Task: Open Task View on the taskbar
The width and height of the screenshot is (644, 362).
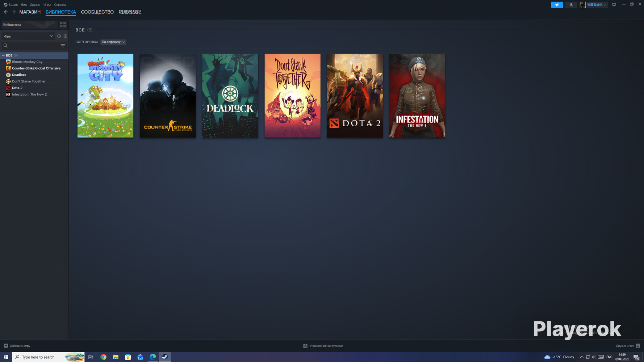Action: (91, 357)
